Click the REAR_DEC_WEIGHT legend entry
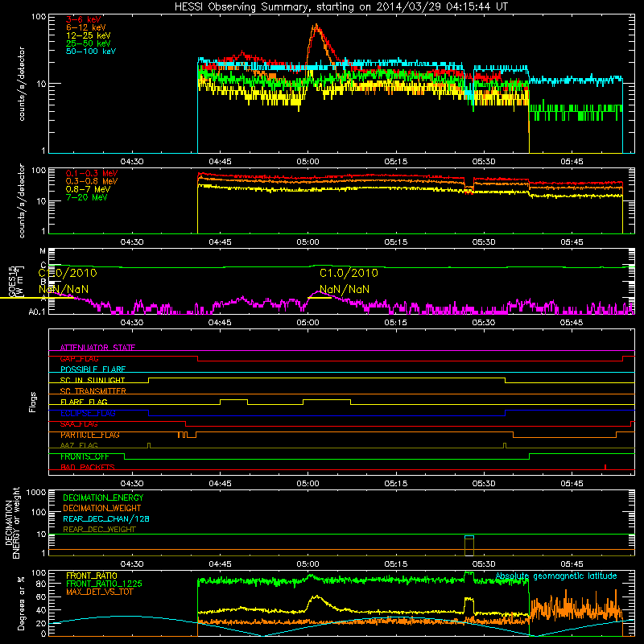This screenshot has height=644, width=644. [99, 530]
